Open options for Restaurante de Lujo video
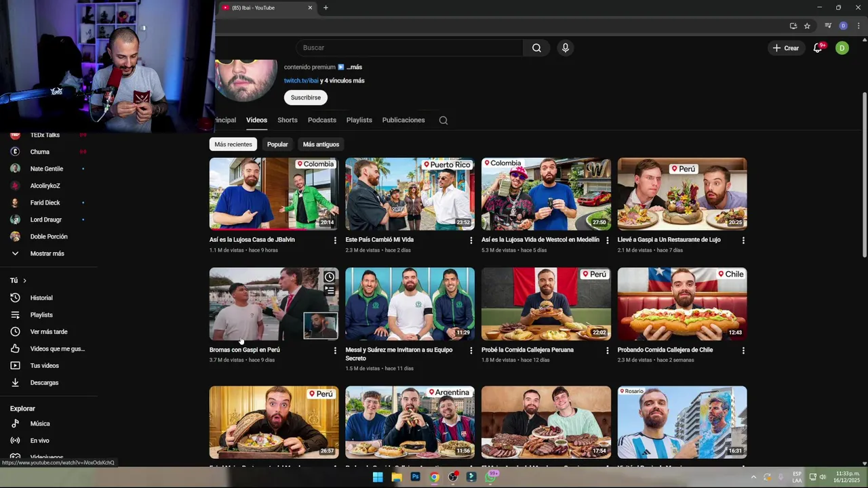 click(743, 240)
